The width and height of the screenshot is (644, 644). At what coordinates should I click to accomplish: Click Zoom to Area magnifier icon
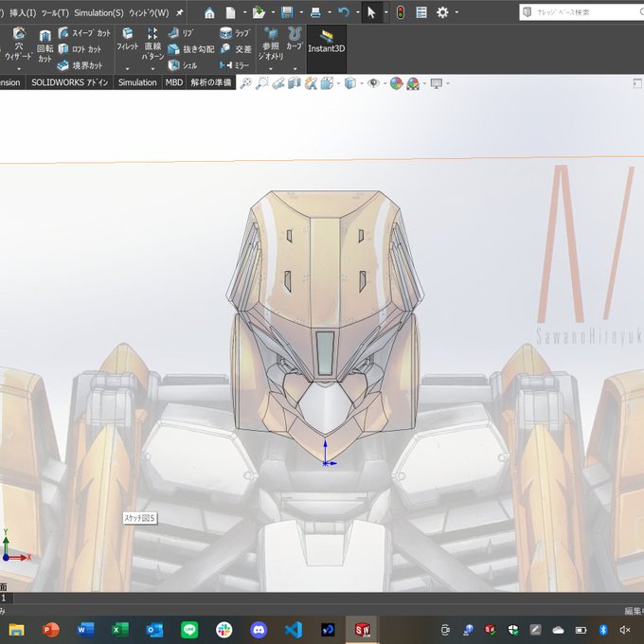[261, 83]
